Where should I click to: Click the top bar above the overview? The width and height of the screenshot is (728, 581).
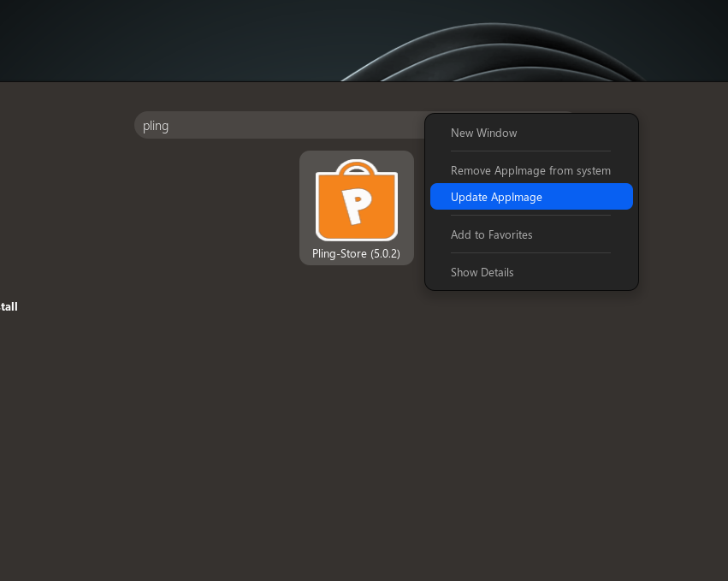(364, 40)
